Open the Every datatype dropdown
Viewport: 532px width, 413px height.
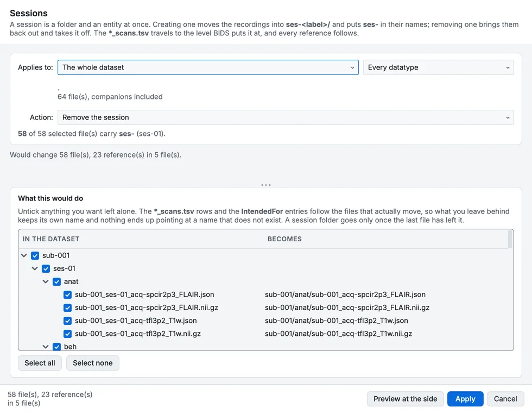[439, 67]
